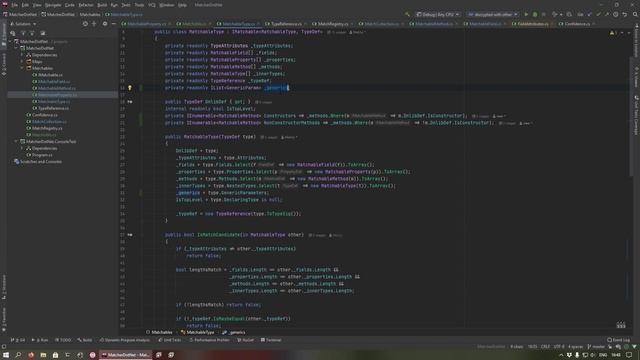Click the MatcherDotNet Rider taskbar button
The image size is (640, 360).
point(126,355)
